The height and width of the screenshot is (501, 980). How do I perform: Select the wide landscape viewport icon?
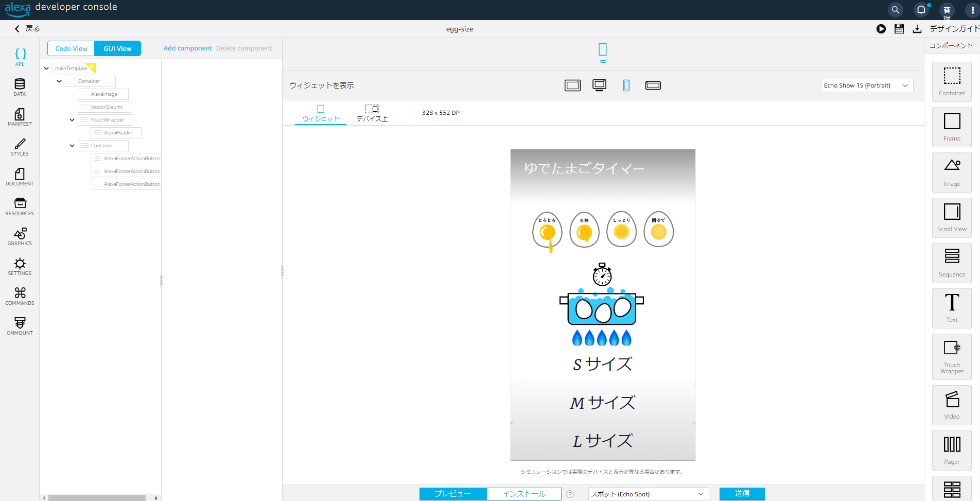(653, 85)
